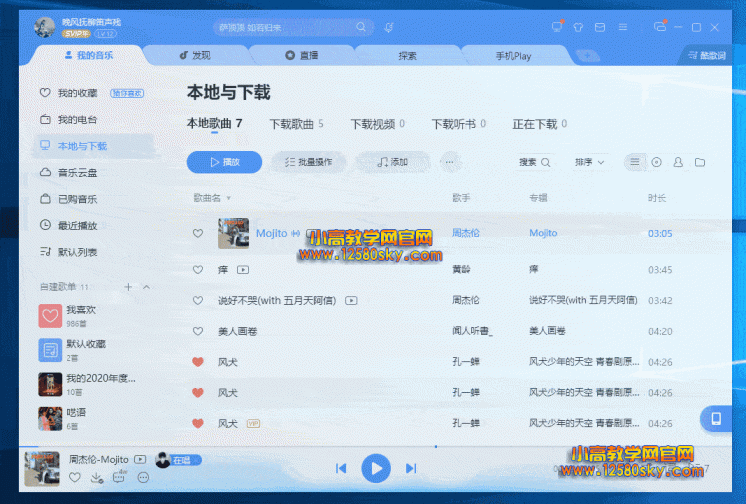The width and height of the screenshot is (746, 504).
Task: Click the user avatar in title bar
Action: click(x=45, y=27)
